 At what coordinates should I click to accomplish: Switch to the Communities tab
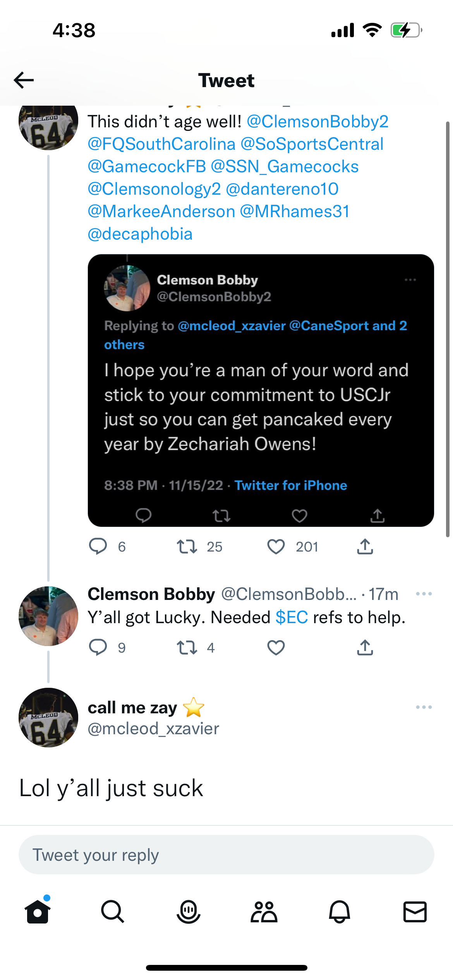(264, 911)
